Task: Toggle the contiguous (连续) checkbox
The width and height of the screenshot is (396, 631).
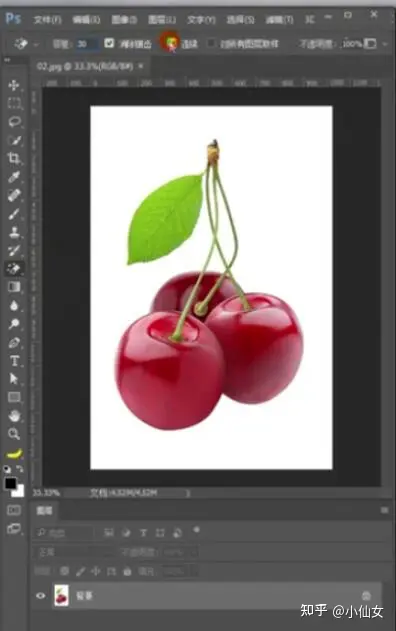Action: [x=171, y=42]
